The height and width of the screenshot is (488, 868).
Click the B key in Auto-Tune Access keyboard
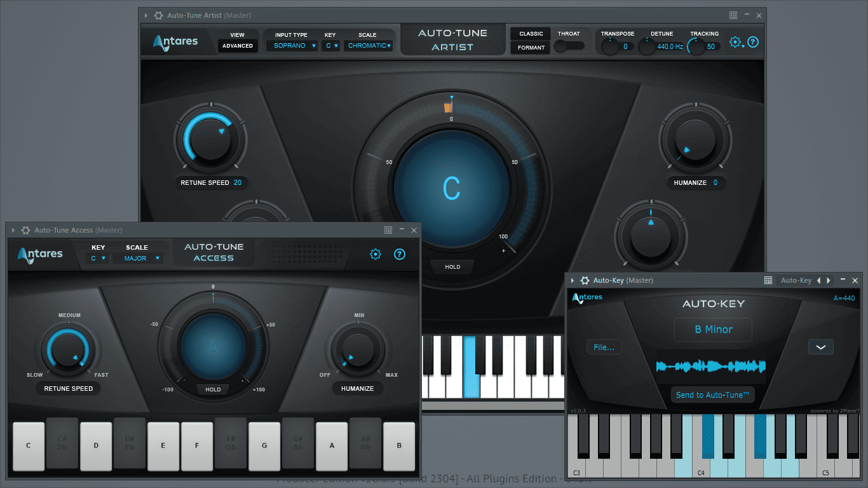pyautogui.click(x=399, y=446)
